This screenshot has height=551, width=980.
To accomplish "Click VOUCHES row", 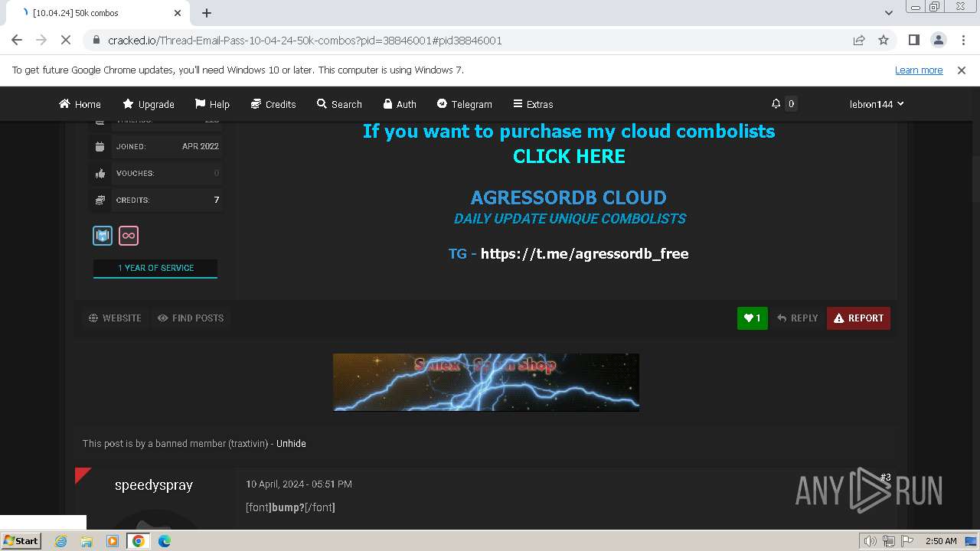I will tap(156, 173).
